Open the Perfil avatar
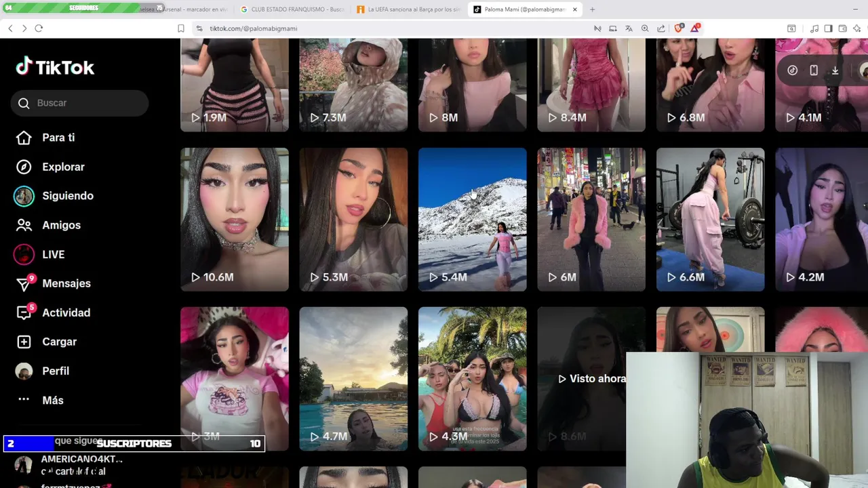 (x=24, y=371)
